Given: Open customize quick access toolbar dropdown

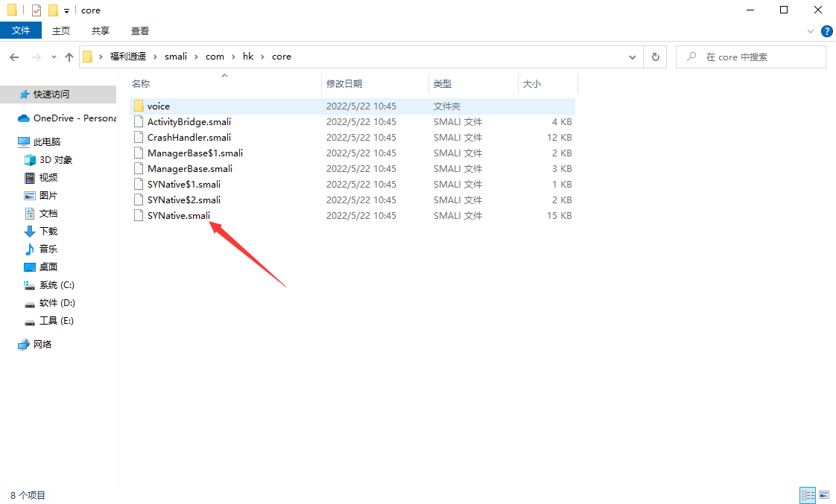Looking at the screenshot, I should (x=66, y=10).
